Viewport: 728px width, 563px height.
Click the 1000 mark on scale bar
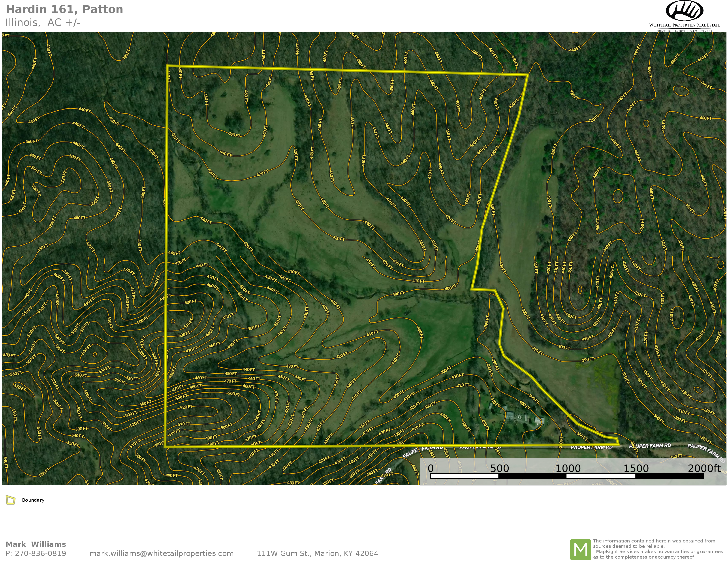568,469
